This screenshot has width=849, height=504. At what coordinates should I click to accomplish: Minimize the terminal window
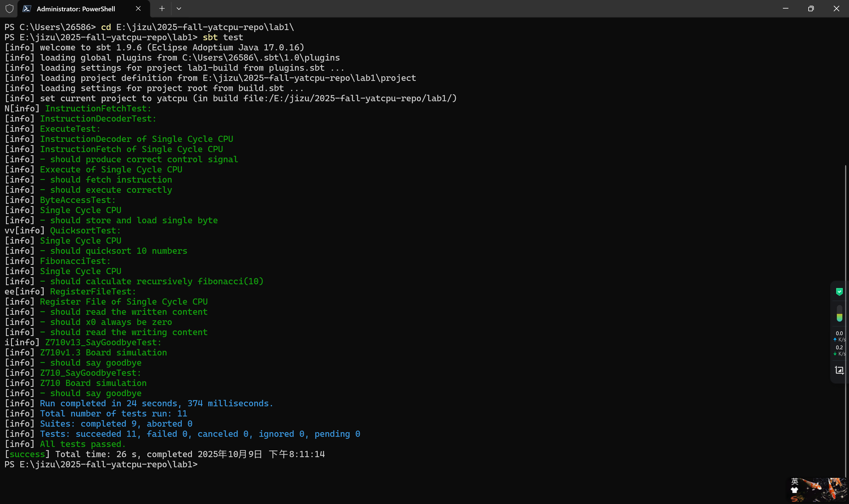point(786,8)
